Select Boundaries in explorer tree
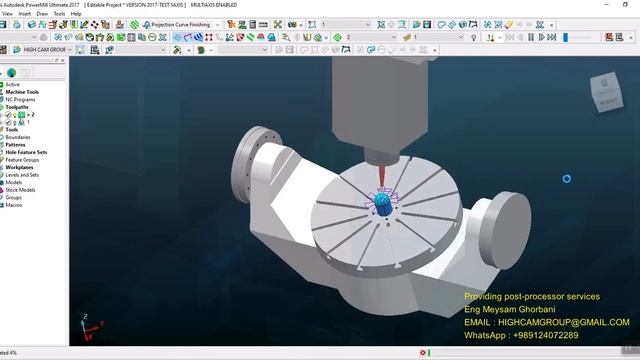Viewport: 640px width, 360px height. (x=18, y=137)
